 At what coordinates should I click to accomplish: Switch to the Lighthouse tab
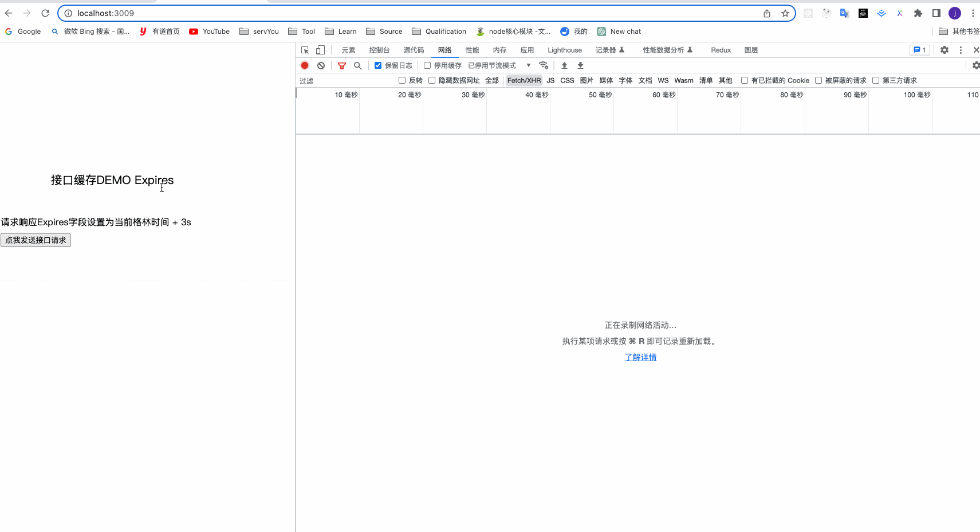pos(565,50)
